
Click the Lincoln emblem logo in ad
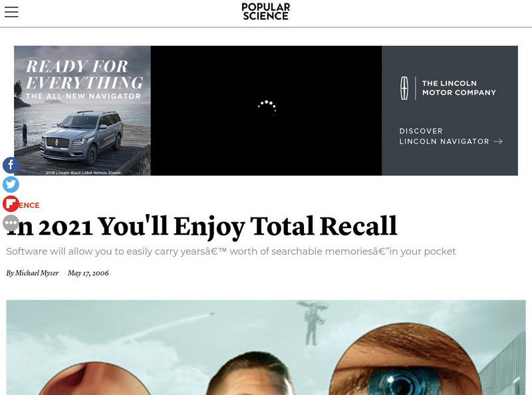click(404, 88)
